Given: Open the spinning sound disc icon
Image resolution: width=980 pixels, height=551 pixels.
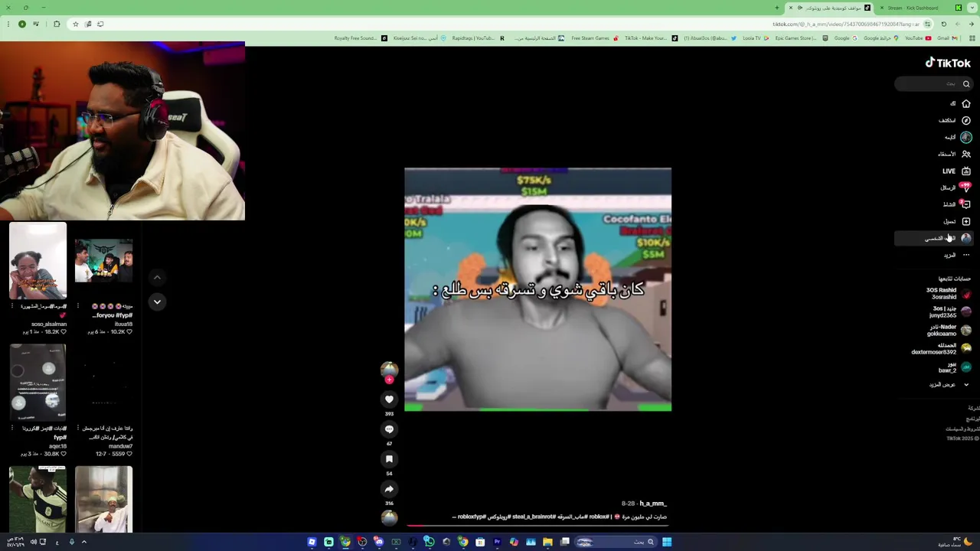Looking at the screenshot, I should [x=389, y=517].
